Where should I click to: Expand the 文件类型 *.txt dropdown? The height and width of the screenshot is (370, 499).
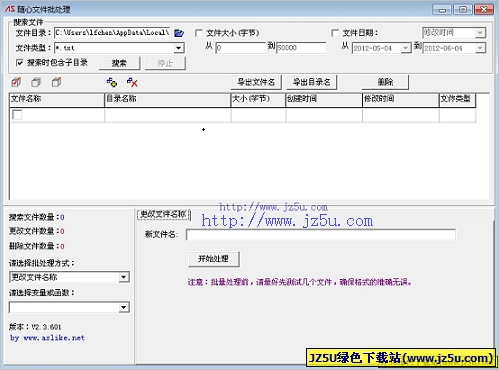[x=179, y=48]
